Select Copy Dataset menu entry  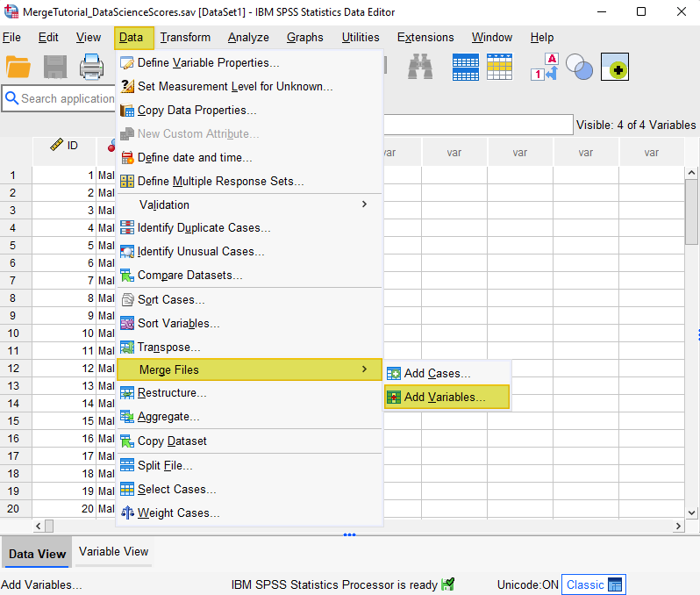click(x=249, y=441)
